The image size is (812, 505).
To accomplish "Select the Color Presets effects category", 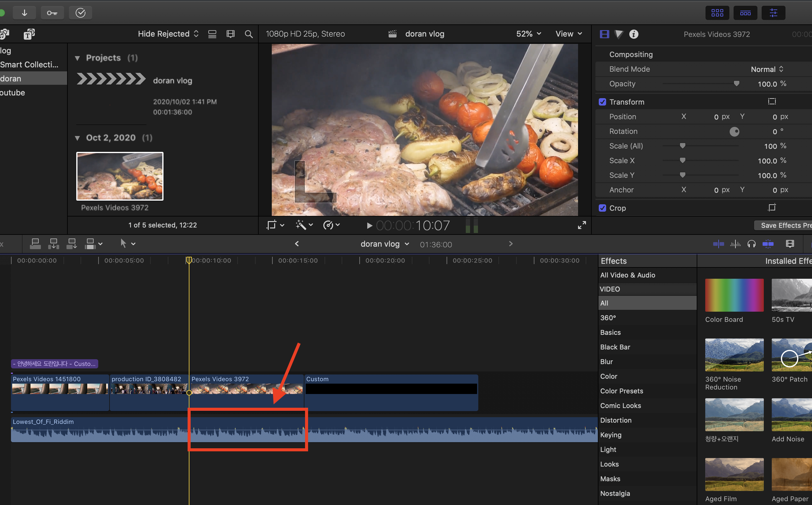I will (621, 391).
